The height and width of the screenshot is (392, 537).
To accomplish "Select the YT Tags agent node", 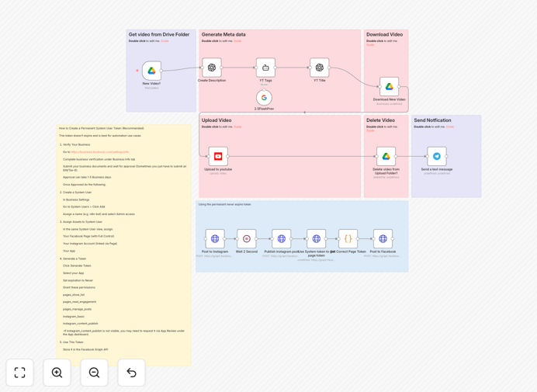I will (265, 68).
